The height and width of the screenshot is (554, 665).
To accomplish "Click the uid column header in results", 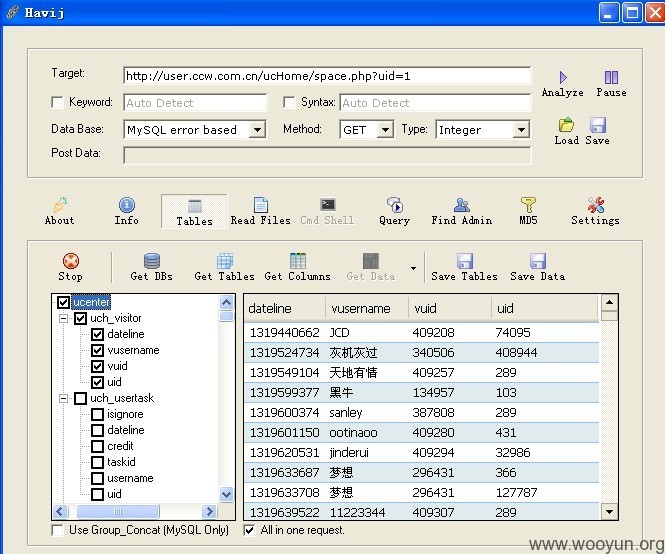I will (545, 308).
